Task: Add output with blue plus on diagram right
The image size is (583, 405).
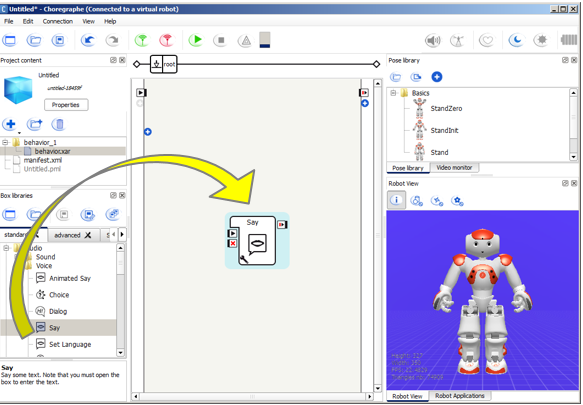Action: tap(365, 103)
